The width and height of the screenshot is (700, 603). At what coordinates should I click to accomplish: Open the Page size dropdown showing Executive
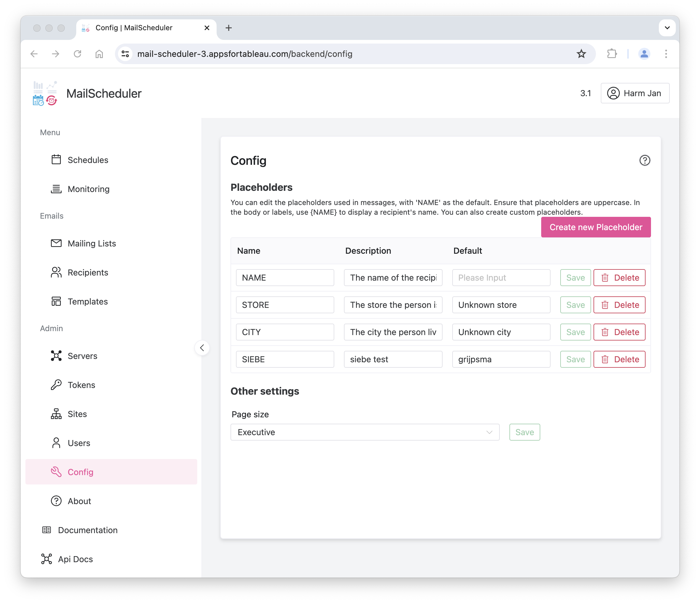[x=365, y=432]
